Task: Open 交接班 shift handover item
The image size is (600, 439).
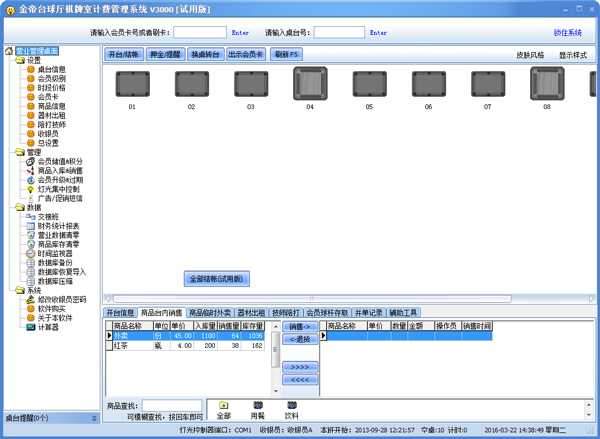Action: [49, 216]
